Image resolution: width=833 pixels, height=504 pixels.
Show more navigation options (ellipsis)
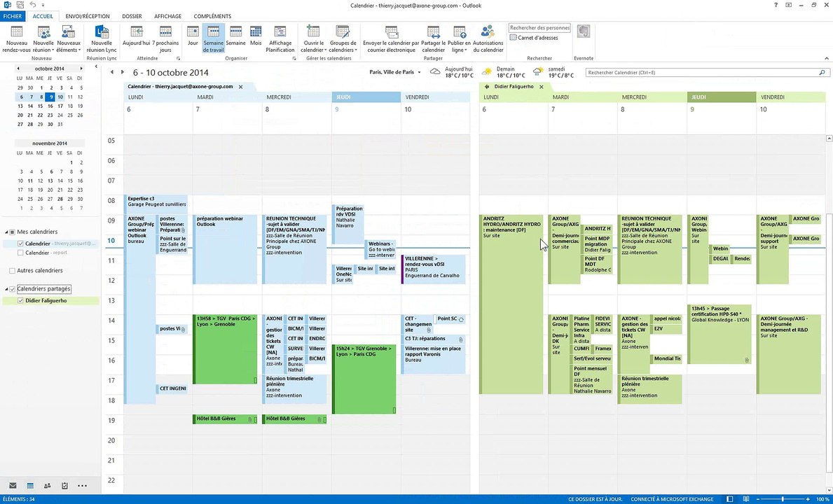[82, 485]
